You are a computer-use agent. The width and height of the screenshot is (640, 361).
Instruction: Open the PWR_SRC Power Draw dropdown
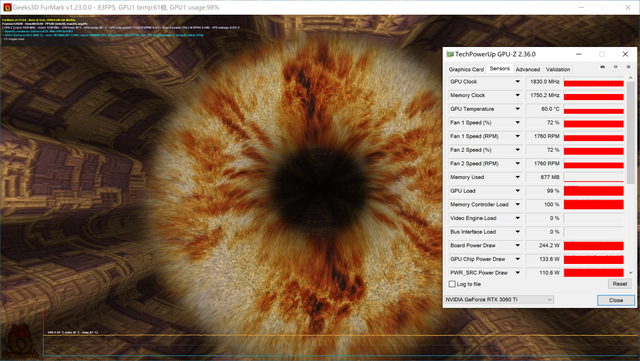[x=518, y=272]
